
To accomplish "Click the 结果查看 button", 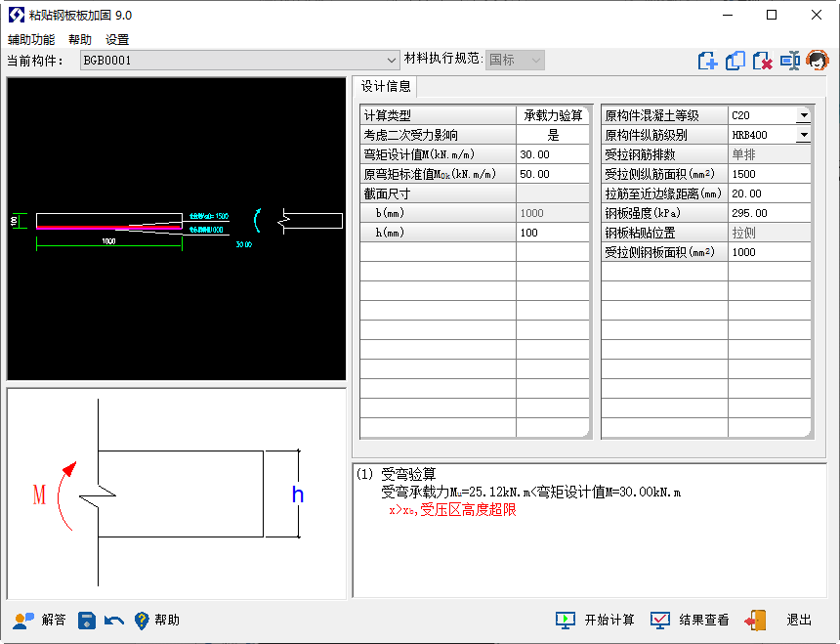I will pyautogui.click(x=691, y=621).
